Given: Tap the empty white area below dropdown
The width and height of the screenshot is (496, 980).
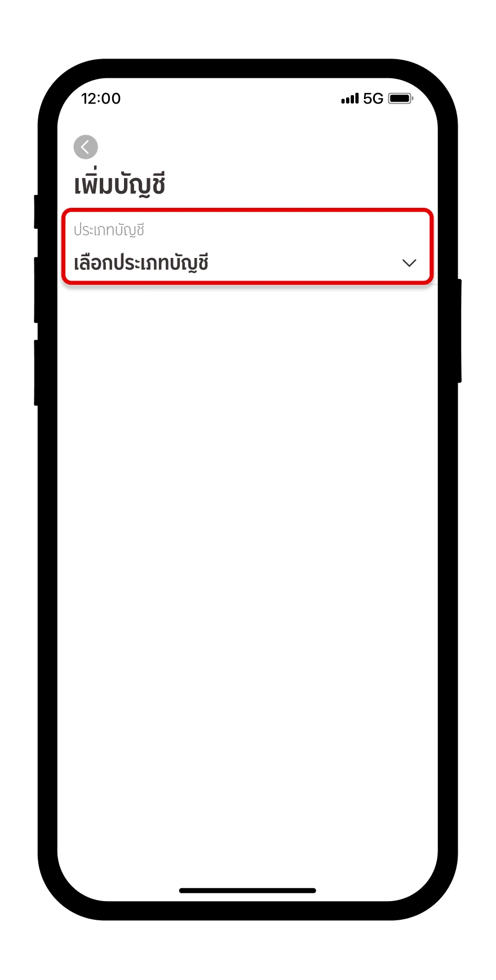Looking at the screenshot, I should pos(247,563).
